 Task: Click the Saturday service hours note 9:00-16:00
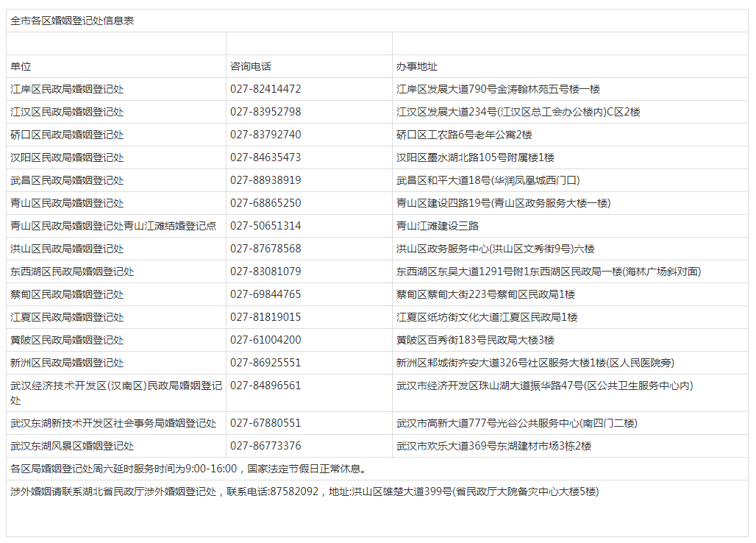pos(190,469)
